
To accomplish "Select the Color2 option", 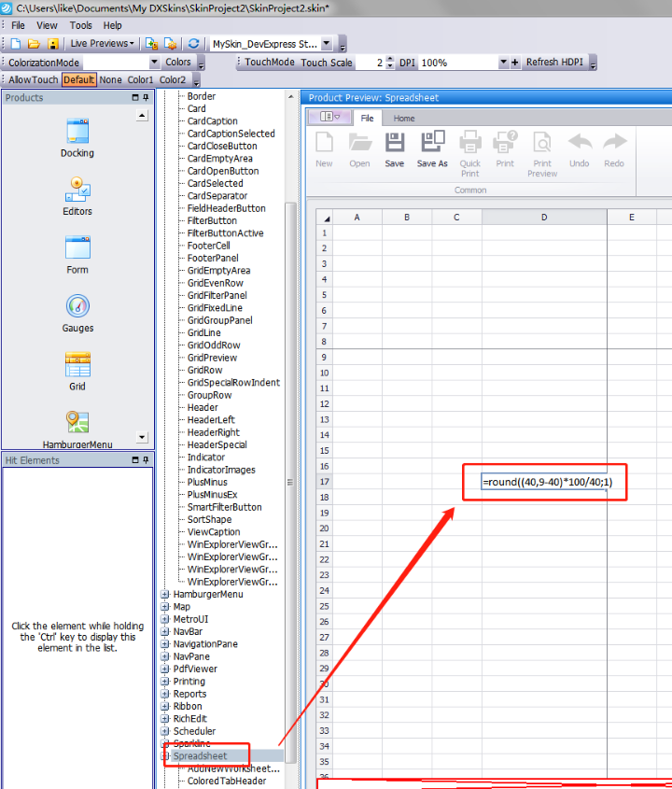I will 173,80.
